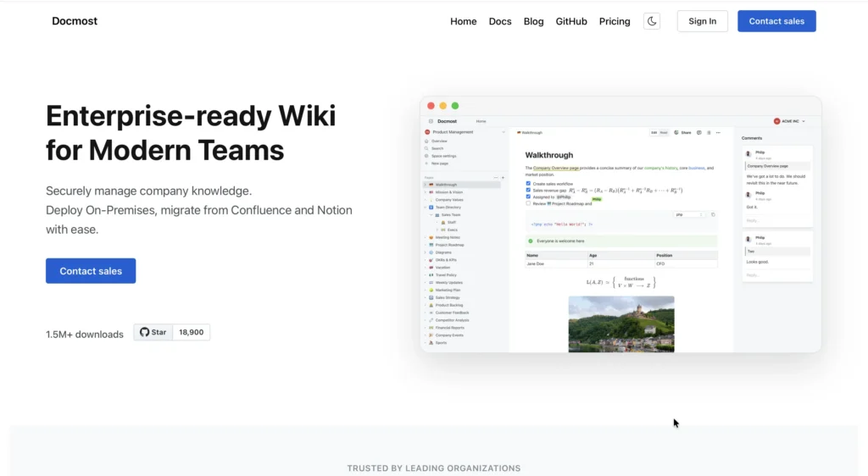Select Competitor Analysis in page tree
This screenshot has width=868, height=476.
[x=453, y=320]
